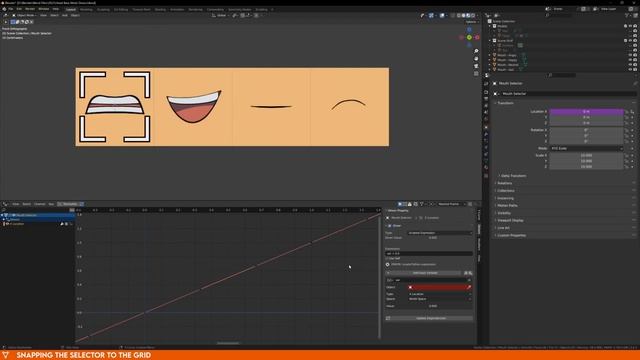Image resolution: width=640 pixels, height=360 pixels.
Task: Open the File menu
Action: pos(11,9)
